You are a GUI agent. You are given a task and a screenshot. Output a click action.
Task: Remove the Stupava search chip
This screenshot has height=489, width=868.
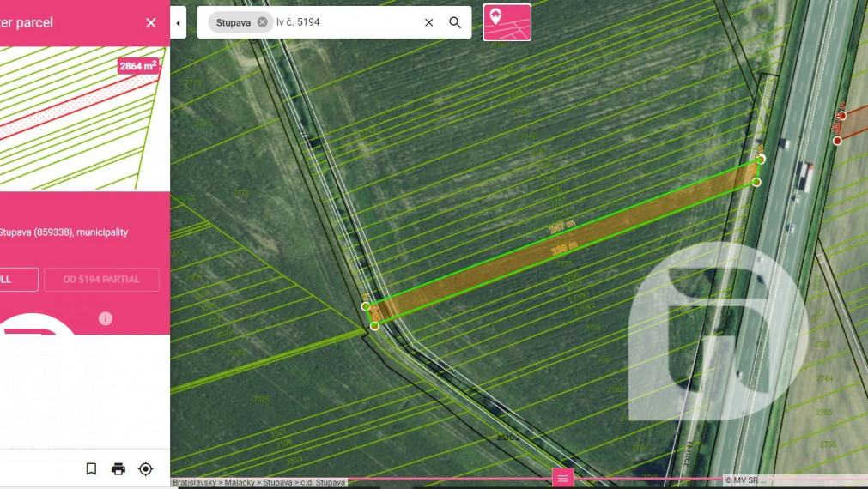point(263,22)
